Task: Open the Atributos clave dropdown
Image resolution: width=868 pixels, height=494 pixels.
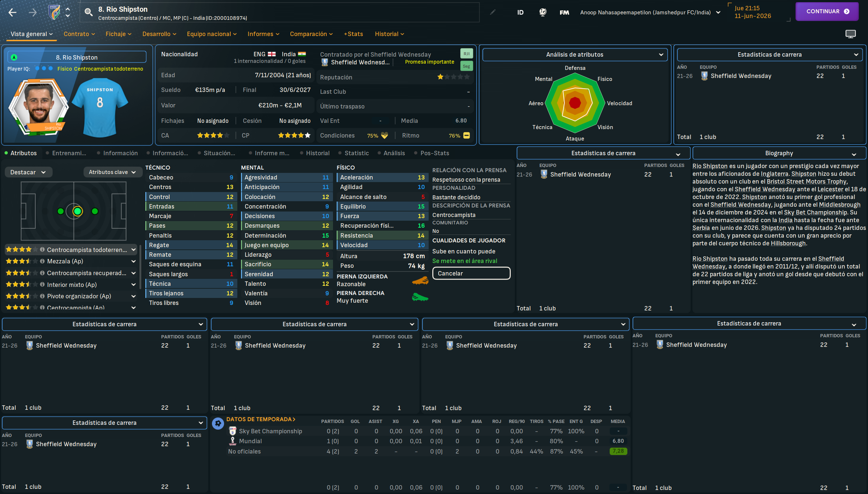Action: click(112, 172)
